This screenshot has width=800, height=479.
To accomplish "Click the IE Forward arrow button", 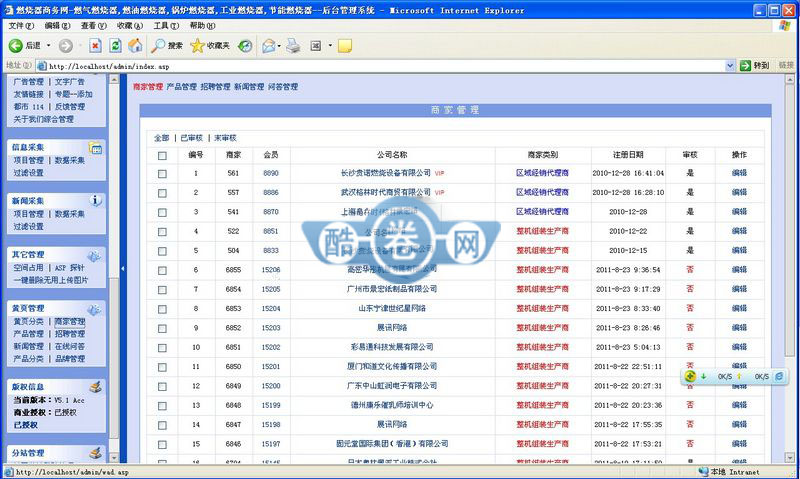I will (x=66, y=46).
